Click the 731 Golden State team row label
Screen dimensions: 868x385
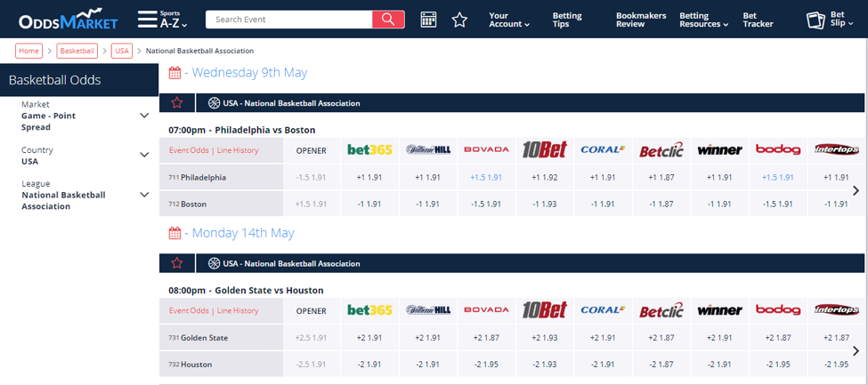click(199, 338)
